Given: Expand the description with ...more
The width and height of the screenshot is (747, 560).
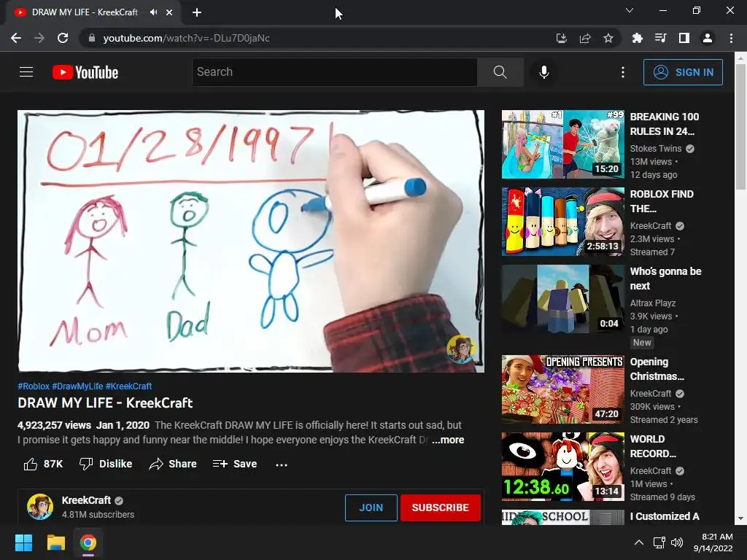Looking at the screenshot, I should tap(448, 440).
